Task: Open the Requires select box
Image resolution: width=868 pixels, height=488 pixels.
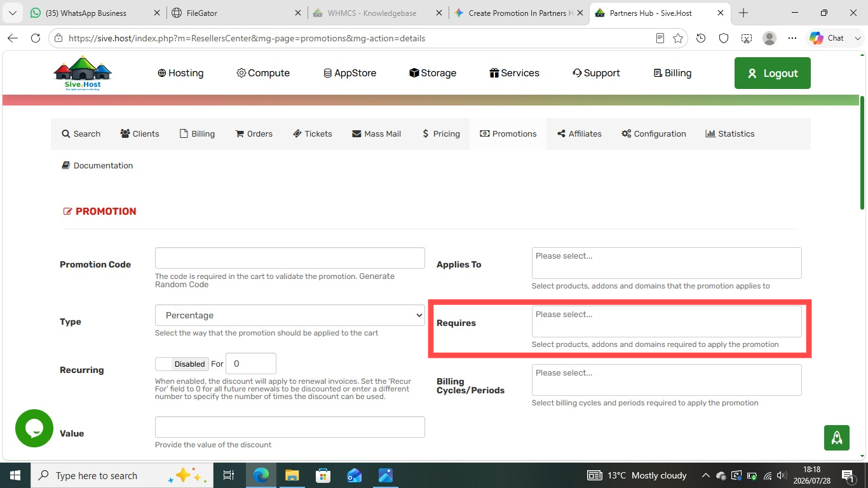Action: point(667,322)
